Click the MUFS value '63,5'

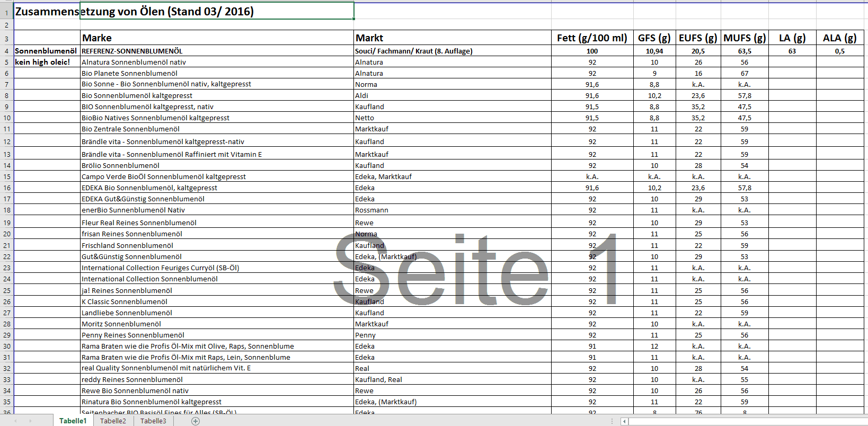tap(745, 51)
